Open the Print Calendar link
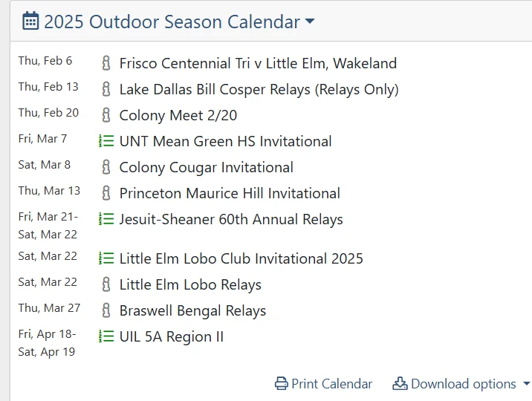Viewport: 532px width, 401px height. click(331, 384)
